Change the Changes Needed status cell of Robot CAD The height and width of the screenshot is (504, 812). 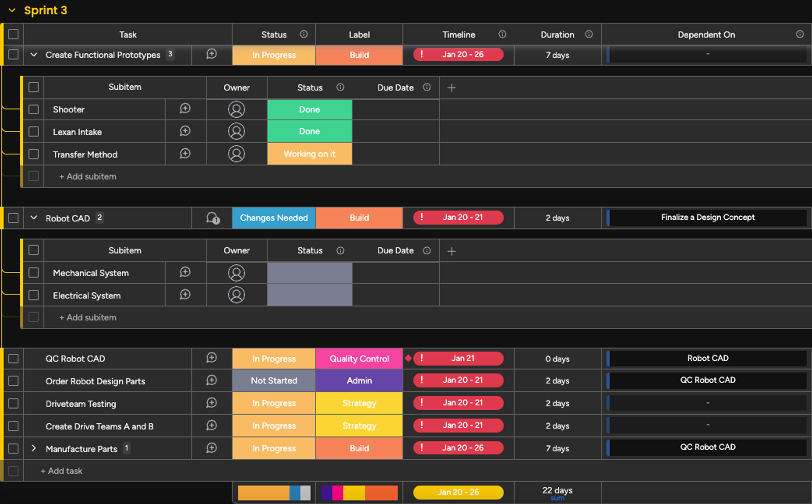click(x=274, y=218)
